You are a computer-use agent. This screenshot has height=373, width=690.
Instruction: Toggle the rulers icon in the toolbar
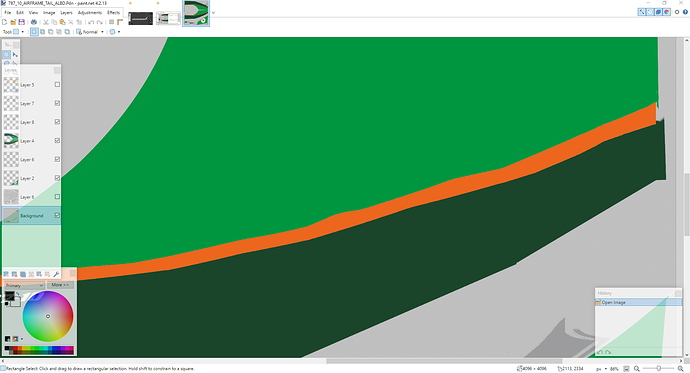tap(120, 22)
